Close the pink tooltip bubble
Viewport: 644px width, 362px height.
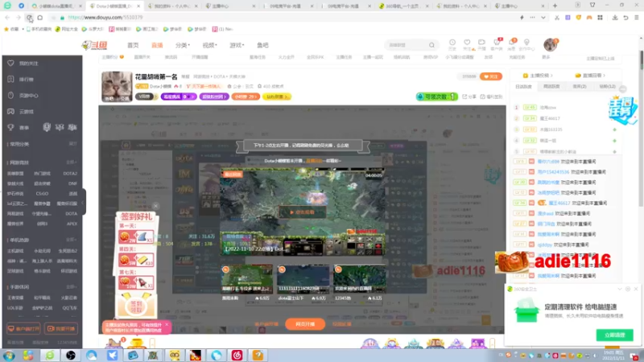(167, 325)
